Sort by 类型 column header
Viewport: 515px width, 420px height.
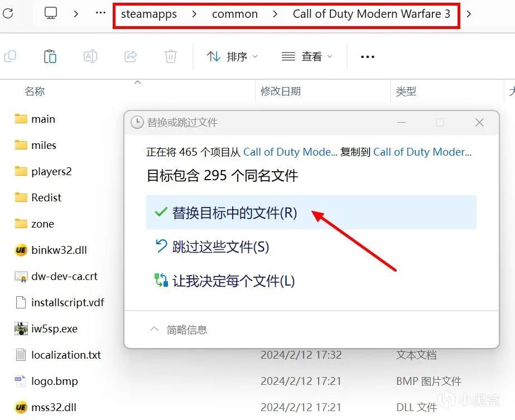[406, 91]
